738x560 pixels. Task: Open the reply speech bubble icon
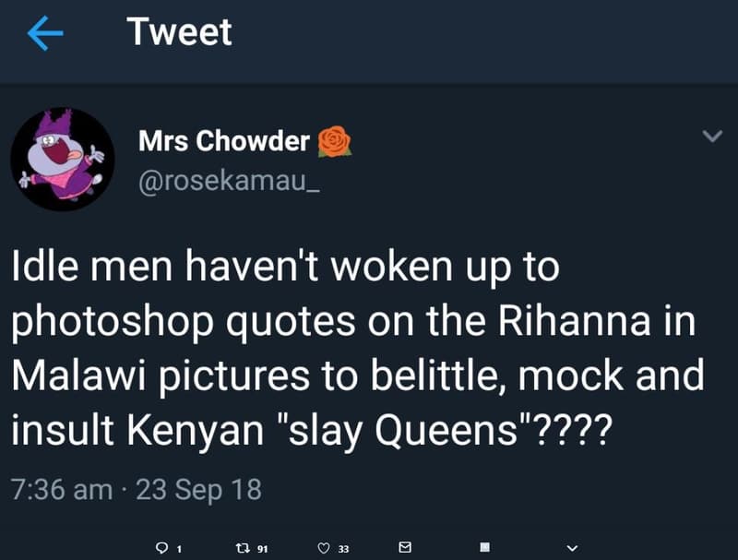[x=162, y=546]
